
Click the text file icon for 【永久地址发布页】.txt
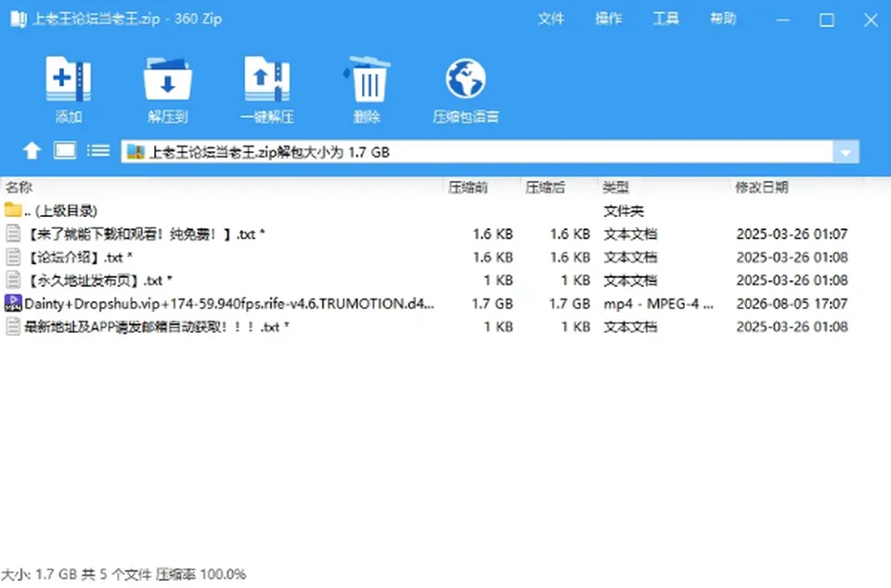point(13,280)
